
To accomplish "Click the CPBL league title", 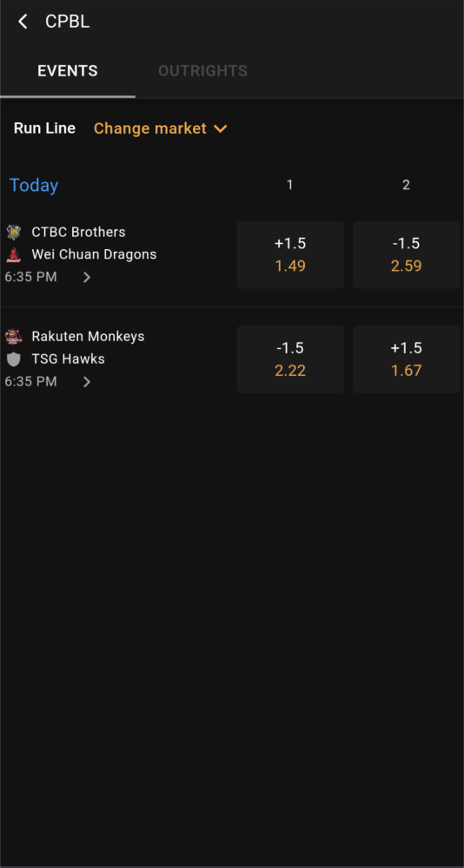I will [67, 22].
